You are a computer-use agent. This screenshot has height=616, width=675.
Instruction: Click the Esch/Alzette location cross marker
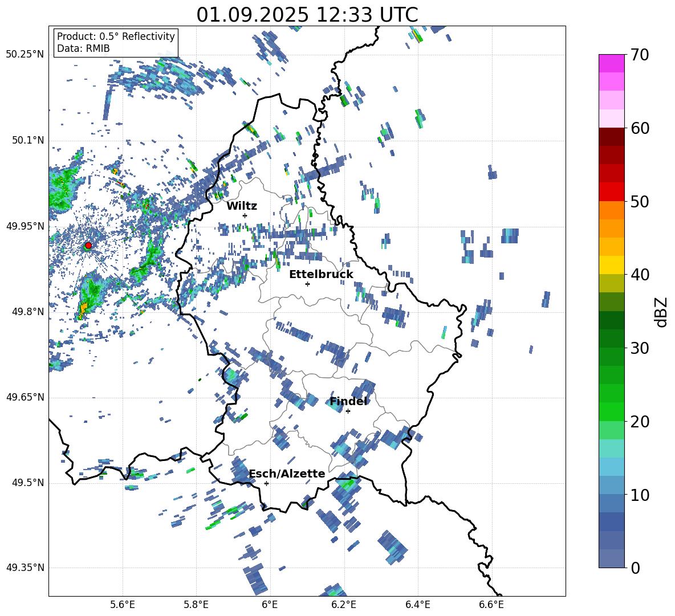tap(266, 483)
